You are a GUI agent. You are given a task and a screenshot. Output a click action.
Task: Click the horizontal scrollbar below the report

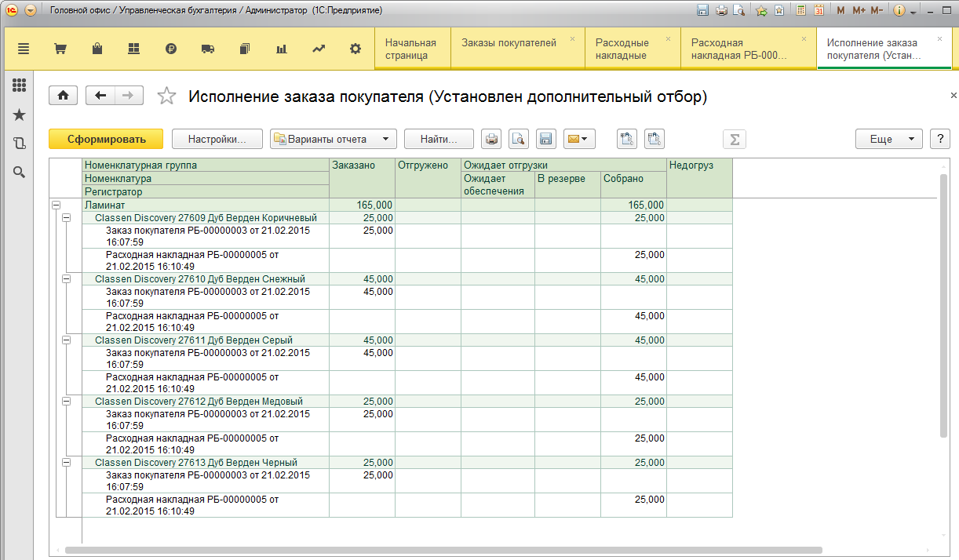(443, 551)
